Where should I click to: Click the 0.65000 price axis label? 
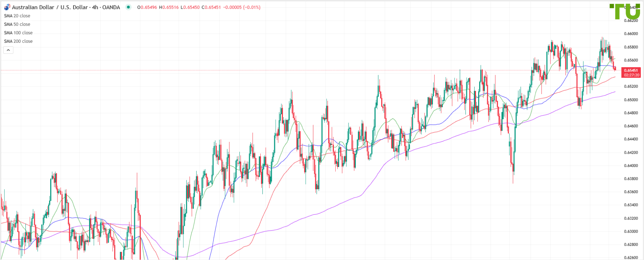pyautogui.click(x=631, y=100)
